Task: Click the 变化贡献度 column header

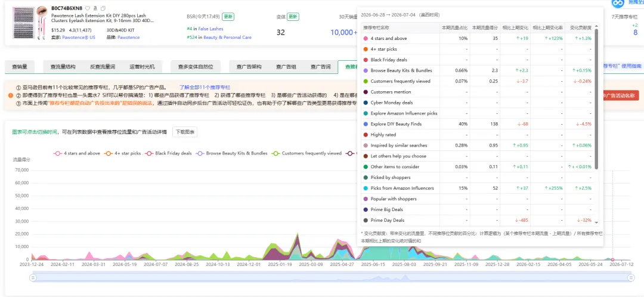Action: tap(581, 28)
